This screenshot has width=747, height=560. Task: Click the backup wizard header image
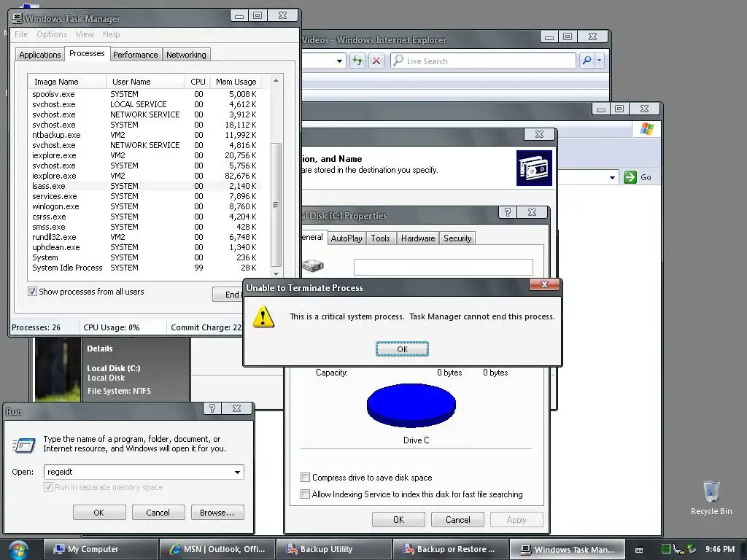coord(534,168)
